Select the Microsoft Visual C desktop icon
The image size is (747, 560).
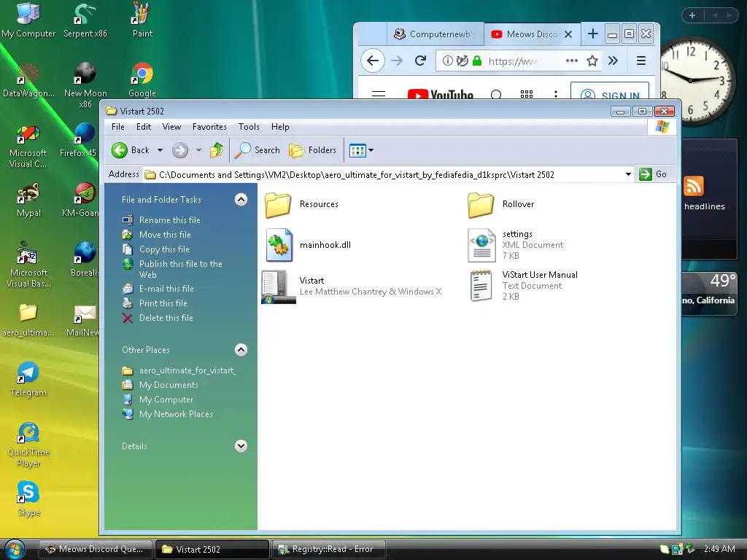pos(28,147)
